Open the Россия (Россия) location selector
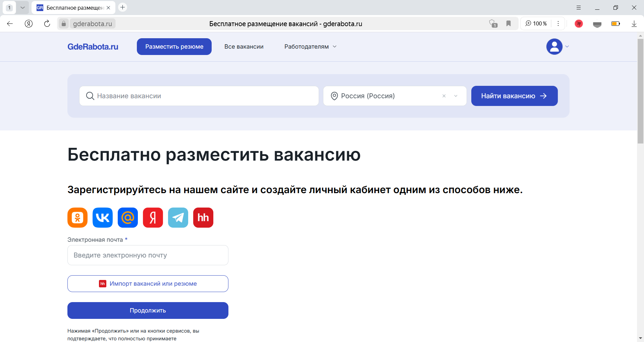 point(395,96)
